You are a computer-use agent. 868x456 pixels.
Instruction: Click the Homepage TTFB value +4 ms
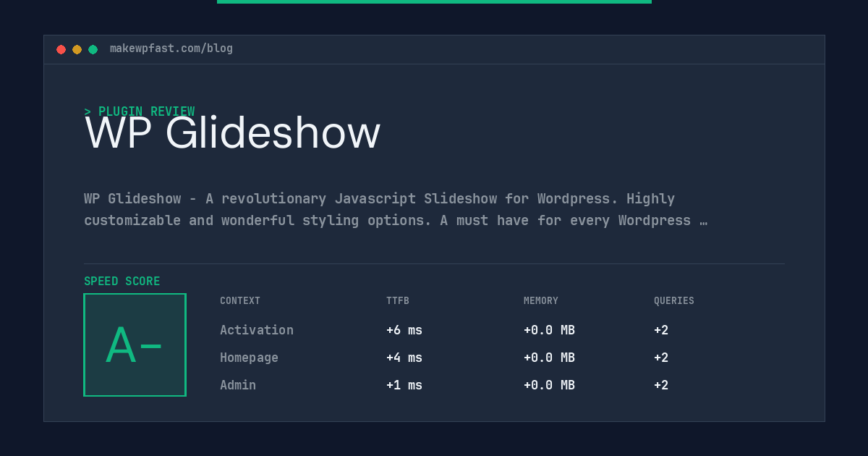click(x=404, y=358)
